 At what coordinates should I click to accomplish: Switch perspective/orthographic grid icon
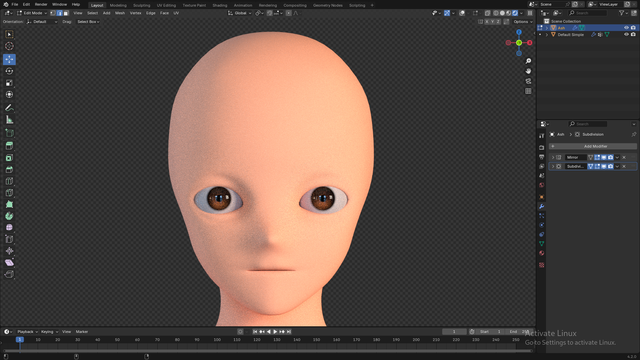(528, 91)
